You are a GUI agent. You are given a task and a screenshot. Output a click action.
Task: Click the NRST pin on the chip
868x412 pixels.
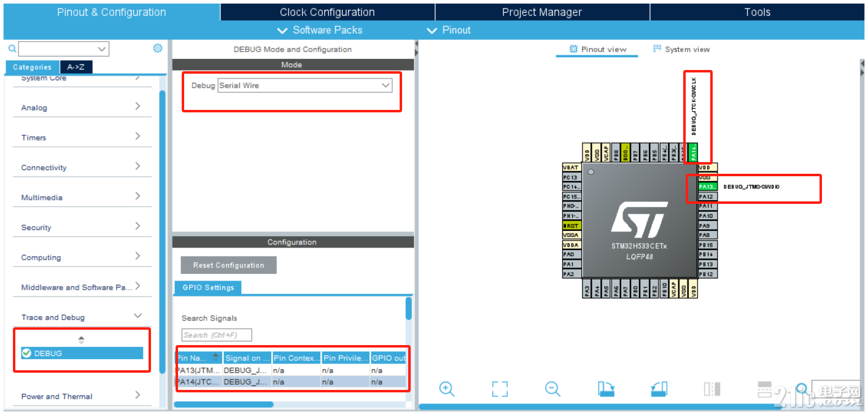572,225
